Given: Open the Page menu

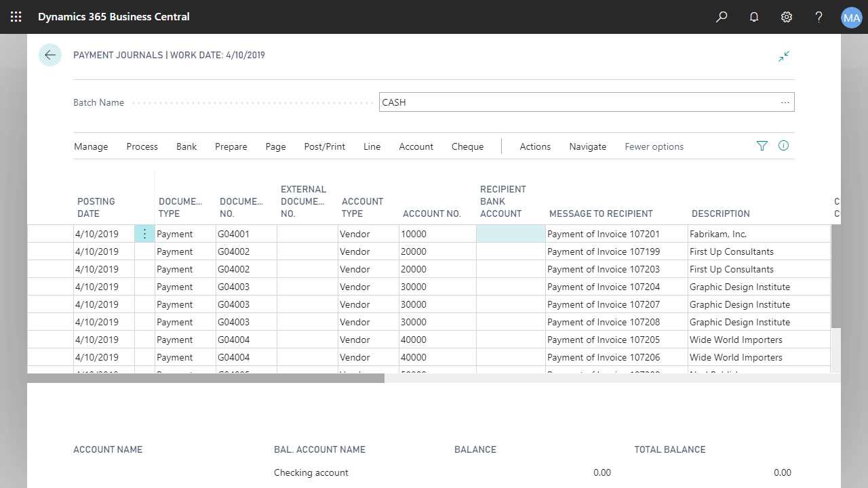Looking at the screenshot, I should click(x=275, y=146).
